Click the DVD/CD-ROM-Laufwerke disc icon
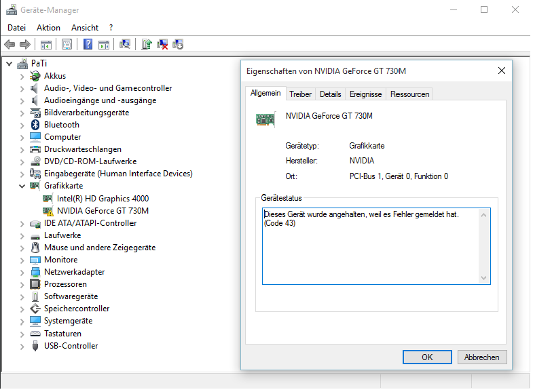Image resolution: width=533 pixels, height=392 pixels. (x=35, y=161)
